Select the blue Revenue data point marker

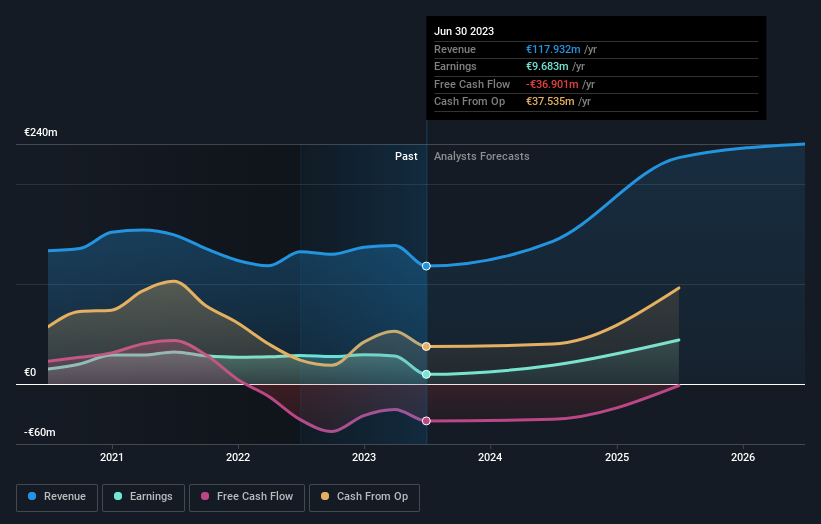tap(426, 266)
